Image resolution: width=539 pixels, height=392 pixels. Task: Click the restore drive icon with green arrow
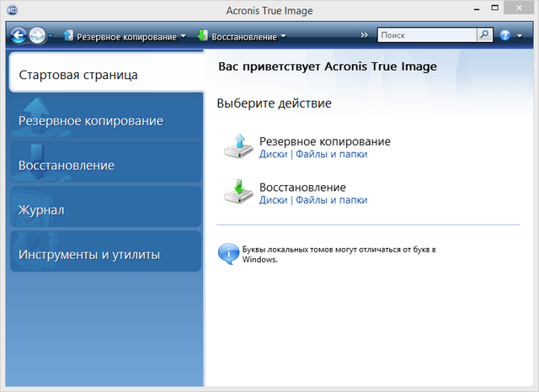pos(238,193)
